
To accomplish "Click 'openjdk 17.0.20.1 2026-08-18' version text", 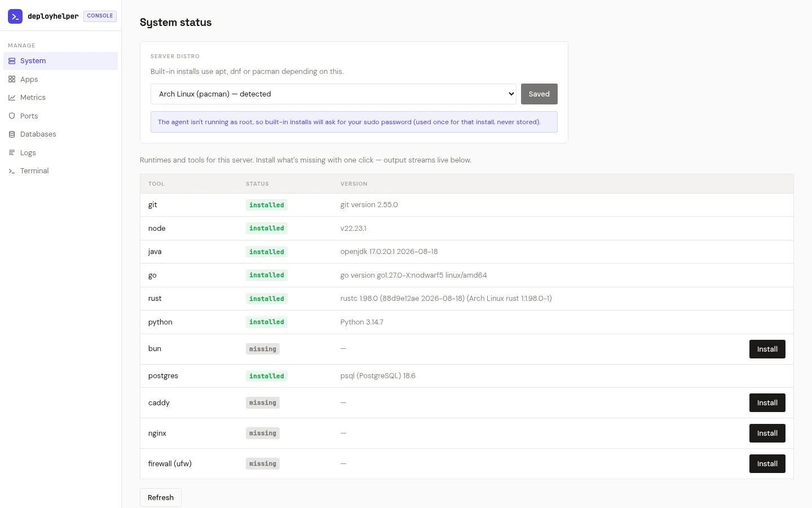I will click(x=389, y=252).
